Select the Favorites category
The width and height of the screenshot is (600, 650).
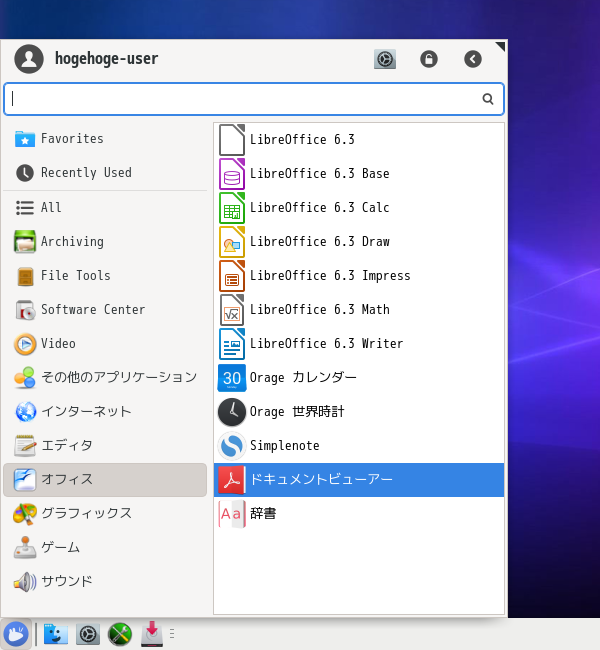click(105, 139)
